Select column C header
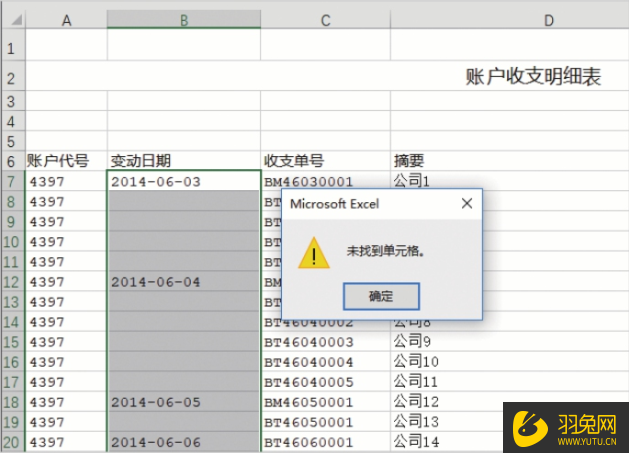Viewport: 629px width, 453px height. point(325,20)
